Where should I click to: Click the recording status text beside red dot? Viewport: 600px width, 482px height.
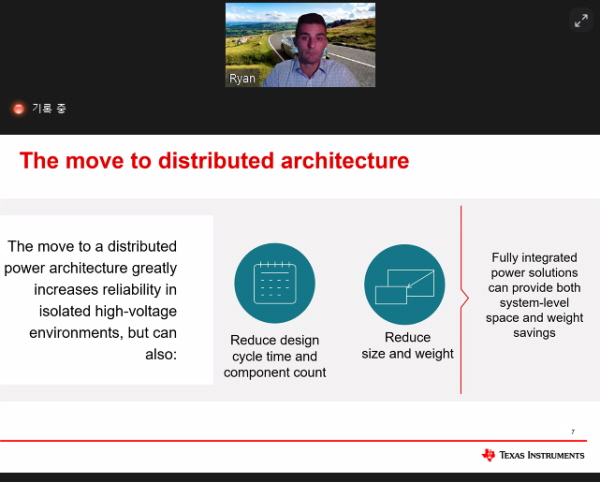[x=48, y=108]
